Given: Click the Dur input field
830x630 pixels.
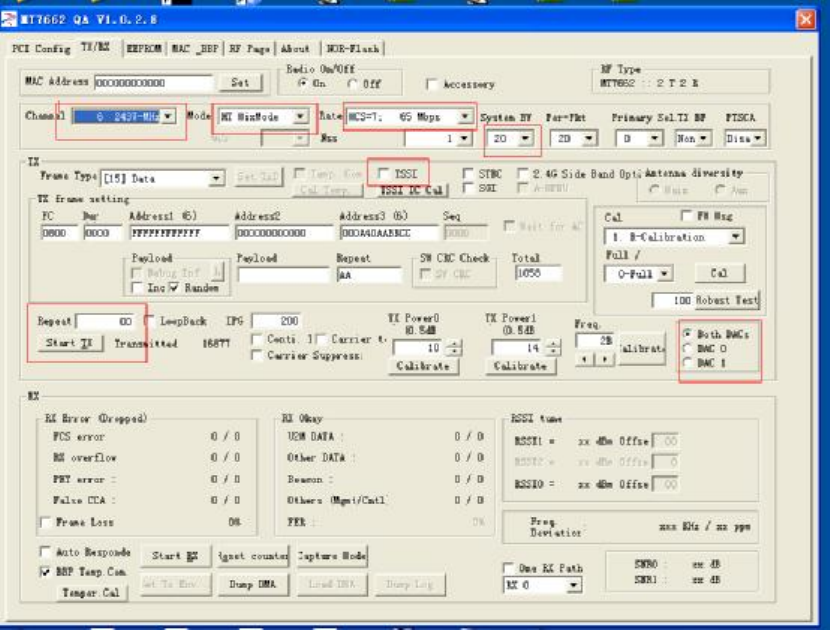Looking at the screenshot, I should 102,232.
